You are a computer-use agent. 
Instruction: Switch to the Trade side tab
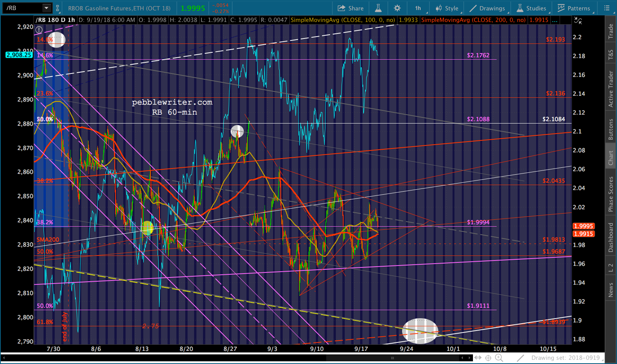610,31
